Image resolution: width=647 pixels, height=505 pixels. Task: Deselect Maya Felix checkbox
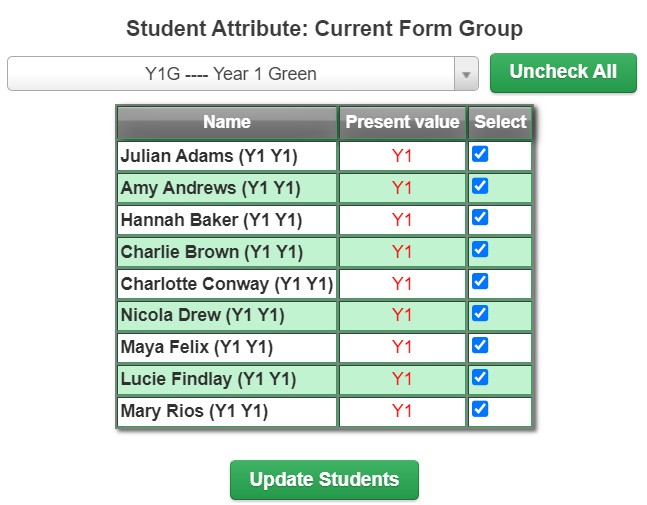pyautogui.click(x=480, y=345)
